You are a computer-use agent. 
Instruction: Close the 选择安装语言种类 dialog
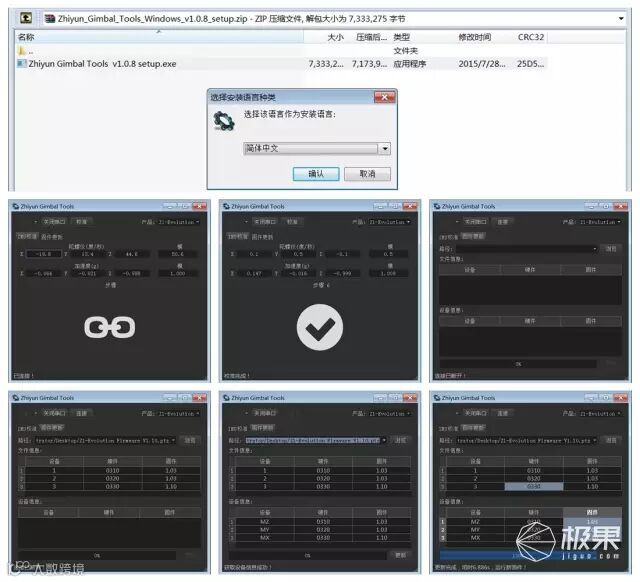coord(384,97)
